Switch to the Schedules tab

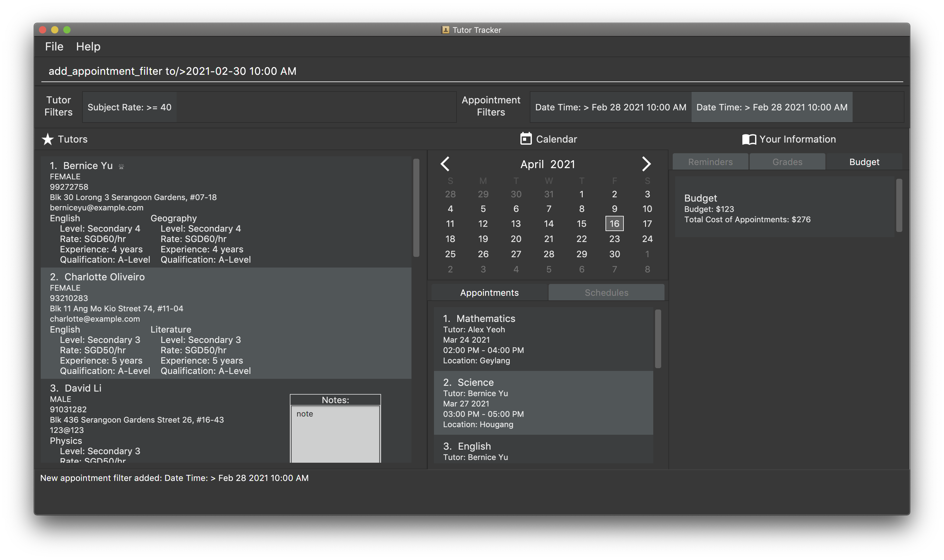(606, 292)
